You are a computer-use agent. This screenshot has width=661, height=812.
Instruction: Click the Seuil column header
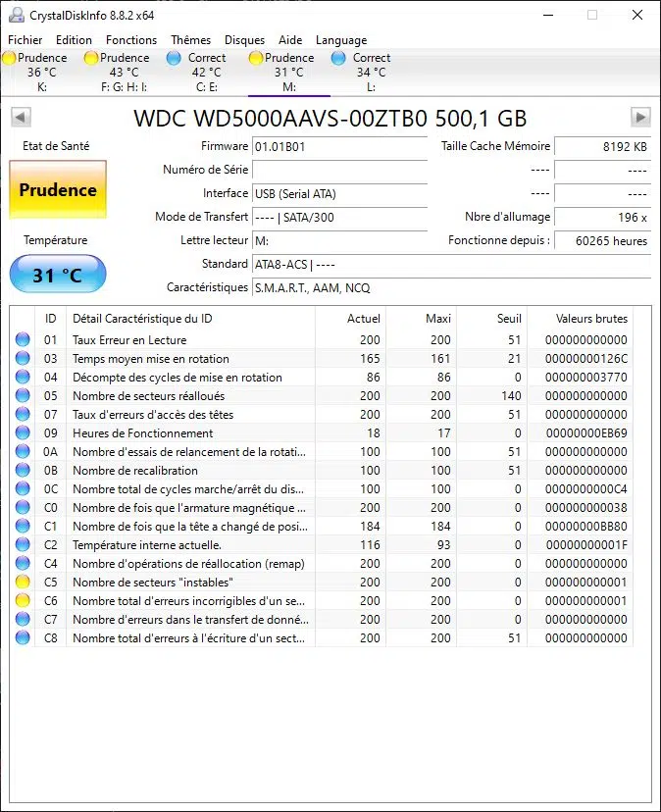coord(491,319)
